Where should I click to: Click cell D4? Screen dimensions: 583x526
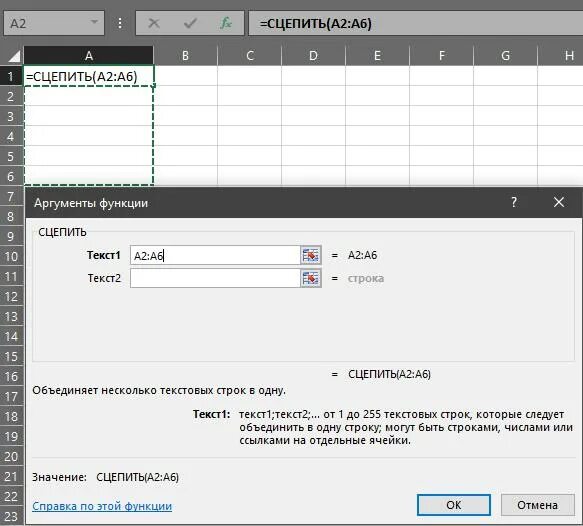tap(313, 136)
